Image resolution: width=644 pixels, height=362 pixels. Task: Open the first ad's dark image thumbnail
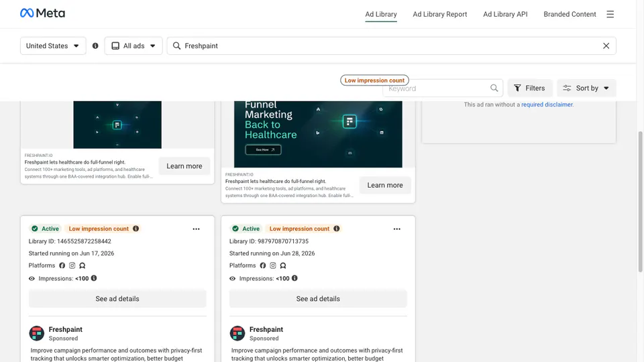[117, 125]
